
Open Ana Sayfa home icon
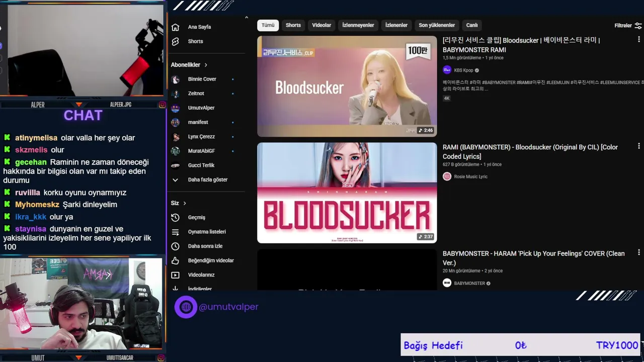(x=175, y=27)
